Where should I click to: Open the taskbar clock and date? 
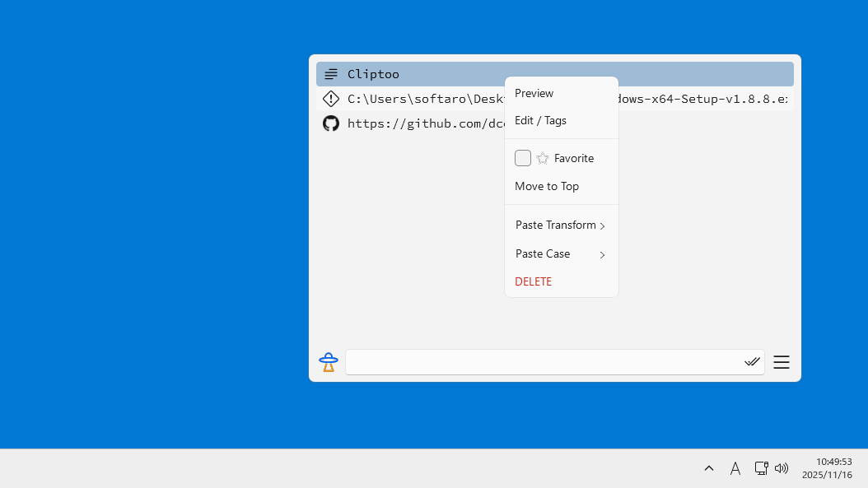click(827, 468)
